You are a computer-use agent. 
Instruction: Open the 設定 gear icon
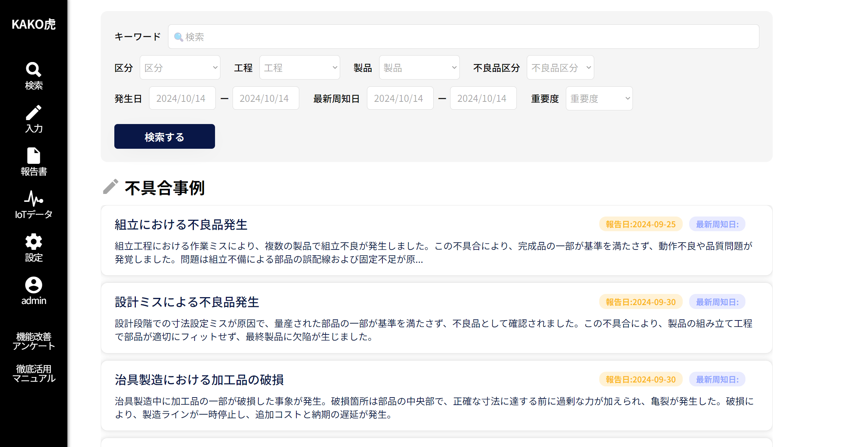pyautogui.click(x=33, y=242)
